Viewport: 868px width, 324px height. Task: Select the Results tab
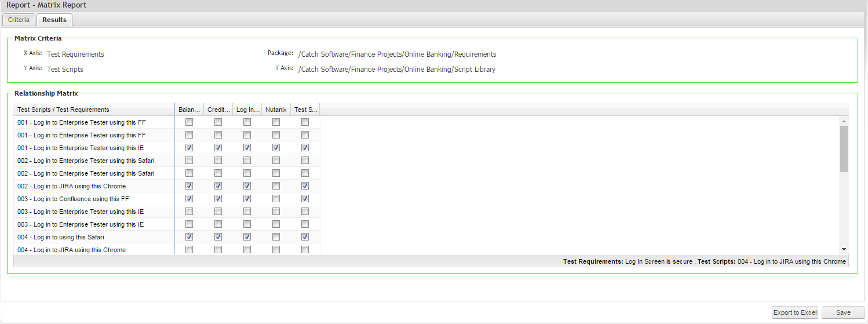[54, 20]
